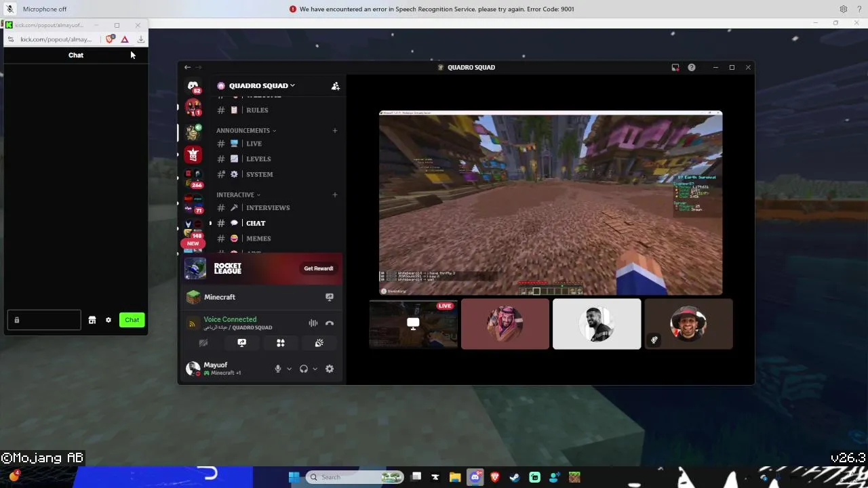868x488 pixels.
Task: Open the RULES channel
Action: (x=257, y=110)
